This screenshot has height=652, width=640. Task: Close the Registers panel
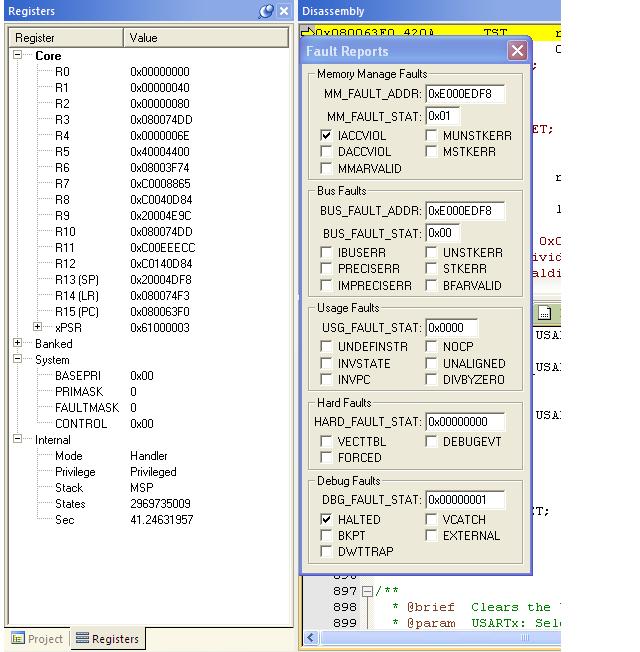coord(284,11)
